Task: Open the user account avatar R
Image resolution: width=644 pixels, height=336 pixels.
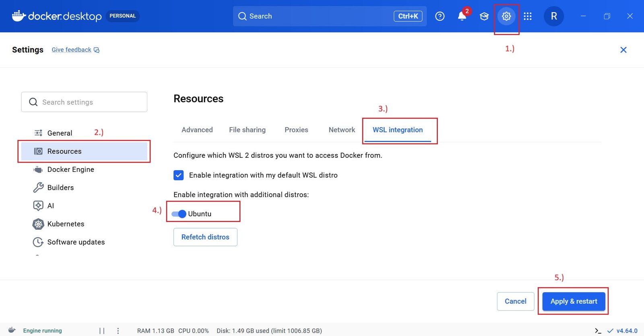Action: [x=554, y=16]
